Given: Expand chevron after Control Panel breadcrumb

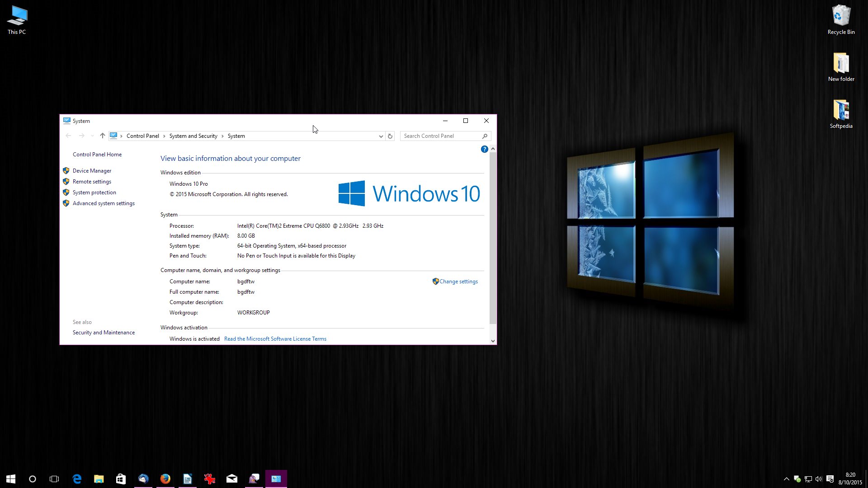Looking at the screenshot, I should 164,136.
